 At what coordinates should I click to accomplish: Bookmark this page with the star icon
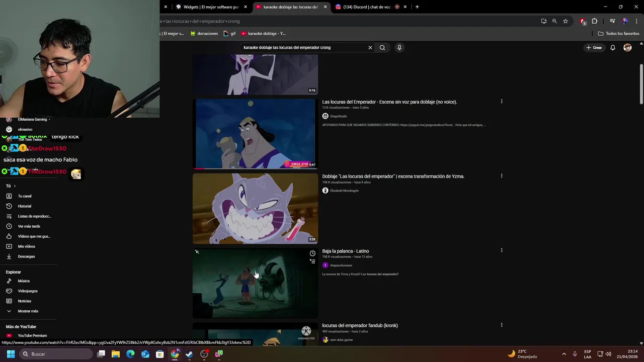click(x=566, y=21)
